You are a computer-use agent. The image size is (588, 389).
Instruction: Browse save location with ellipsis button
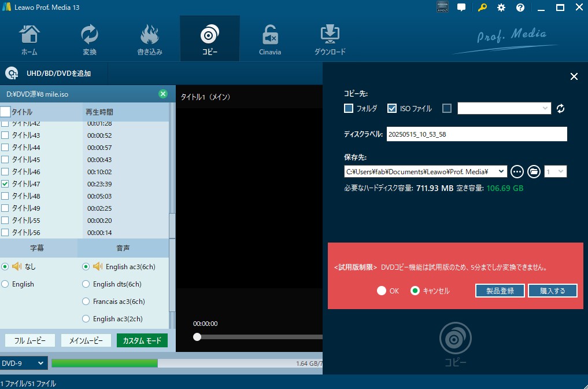tap(517, 171)
